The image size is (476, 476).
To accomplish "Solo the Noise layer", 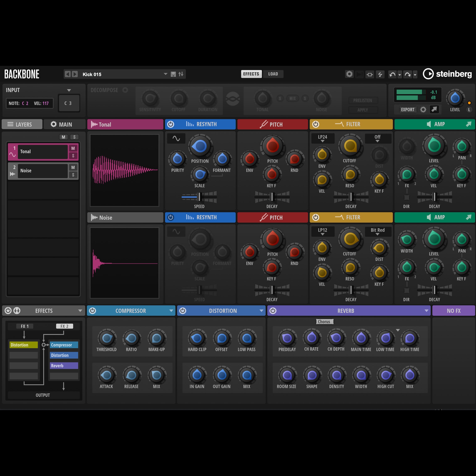I will (x=73, y=175).
